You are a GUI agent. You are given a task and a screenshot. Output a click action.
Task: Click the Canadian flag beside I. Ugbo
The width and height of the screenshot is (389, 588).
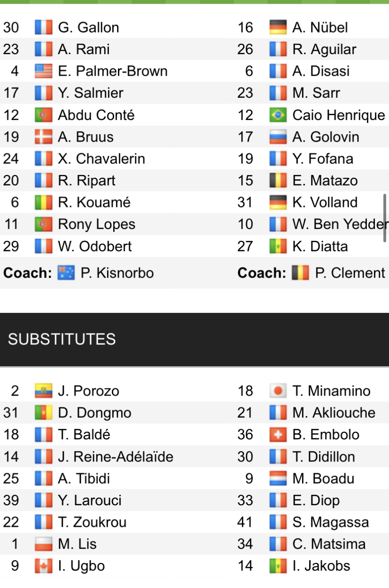pyautogui.click(x=43, y=566)
